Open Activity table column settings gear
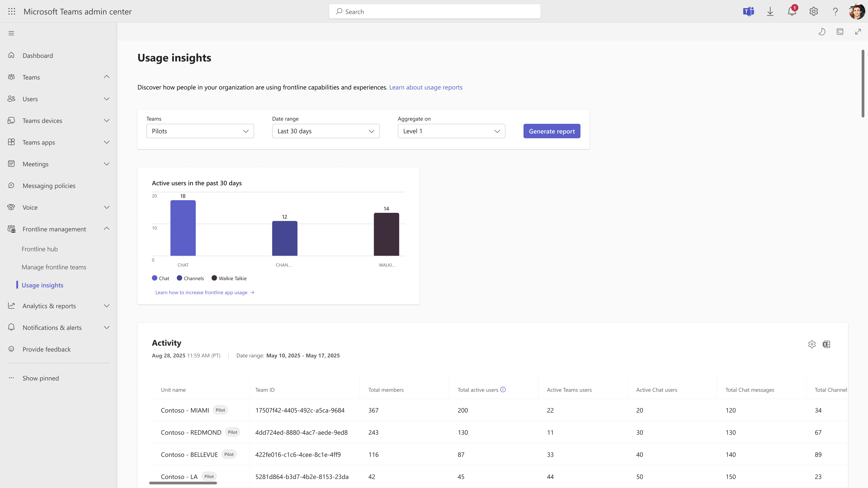 pos(812,344)
